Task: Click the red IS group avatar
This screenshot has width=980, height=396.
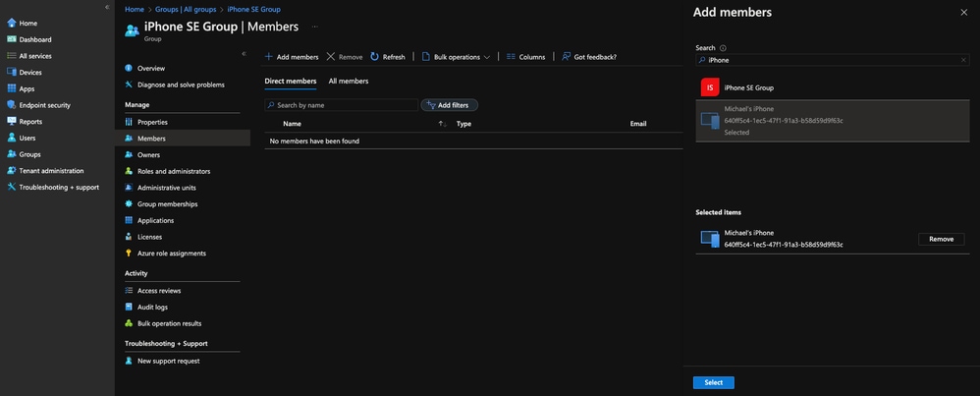Action: [x=709, y=88]
